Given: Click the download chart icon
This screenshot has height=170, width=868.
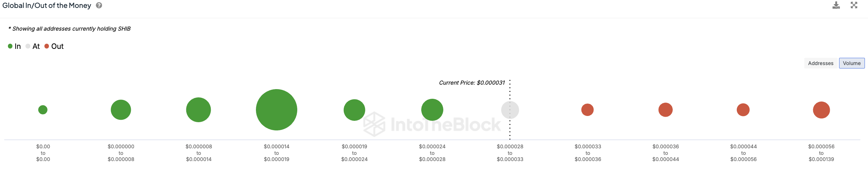Looking at the screenshot, I should (836, 5).
